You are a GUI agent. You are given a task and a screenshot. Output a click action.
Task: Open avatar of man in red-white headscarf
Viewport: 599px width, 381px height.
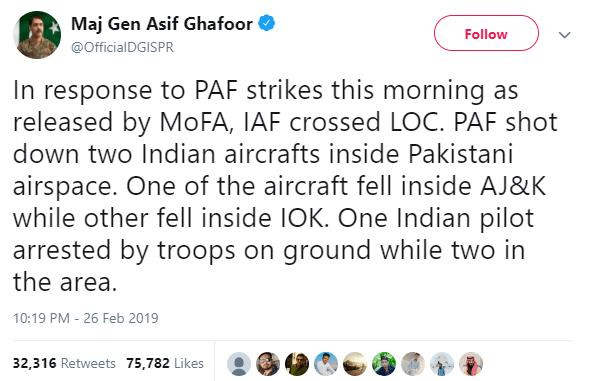tap(471, 364)
